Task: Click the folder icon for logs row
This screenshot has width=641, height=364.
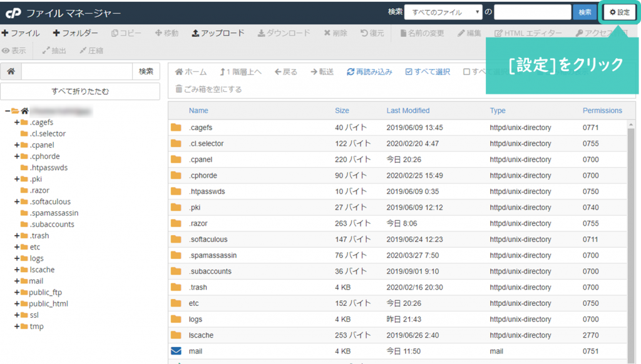Action: coord(176,319)
